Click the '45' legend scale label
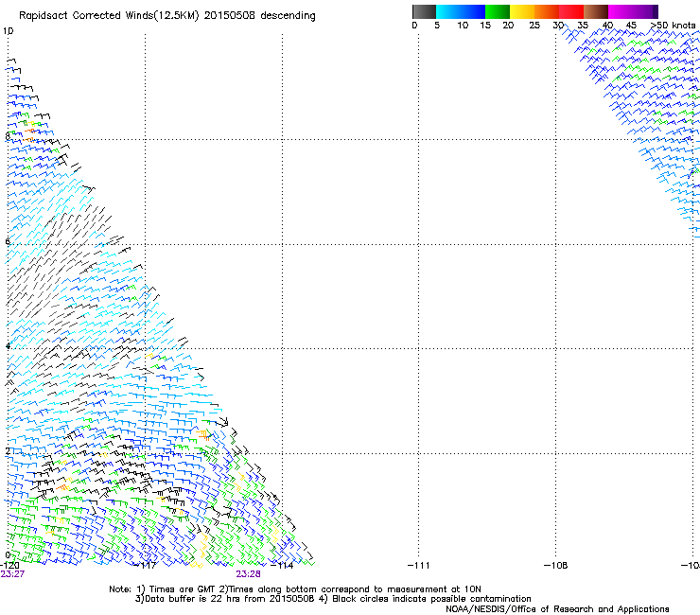The height and width of the screenshot is (615, 700). point(631,26)
